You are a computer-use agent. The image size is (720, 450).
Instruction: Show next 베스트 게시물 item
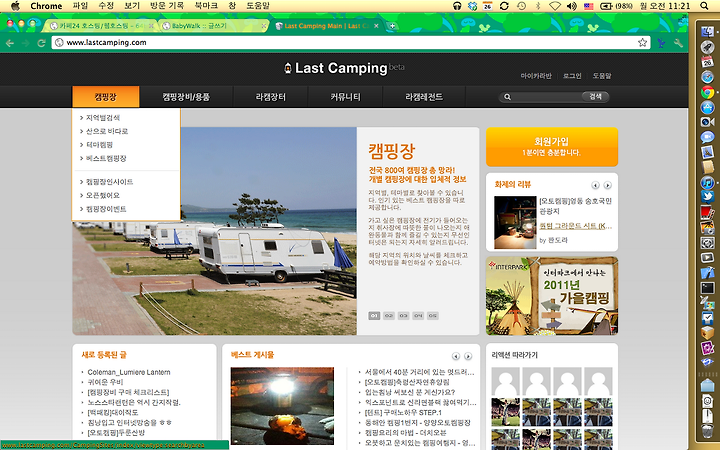click(468, 356)
